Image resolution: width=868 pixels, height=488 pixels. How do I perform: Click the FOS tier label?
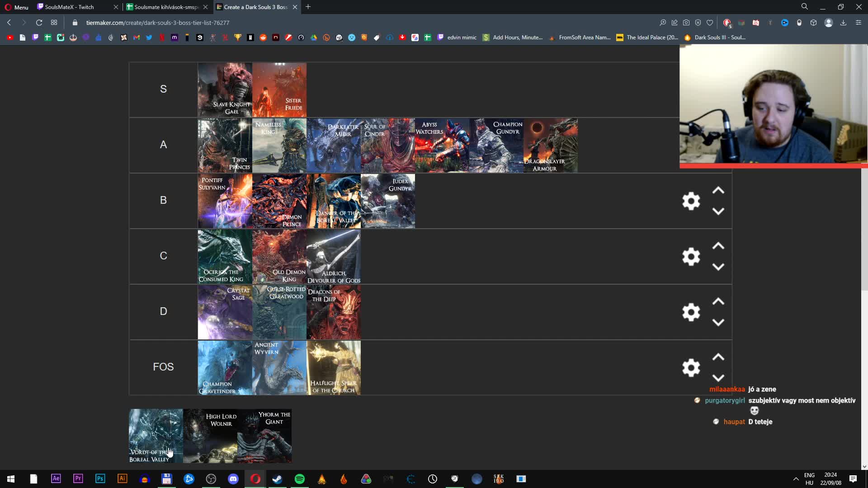[x=163, y=367]
